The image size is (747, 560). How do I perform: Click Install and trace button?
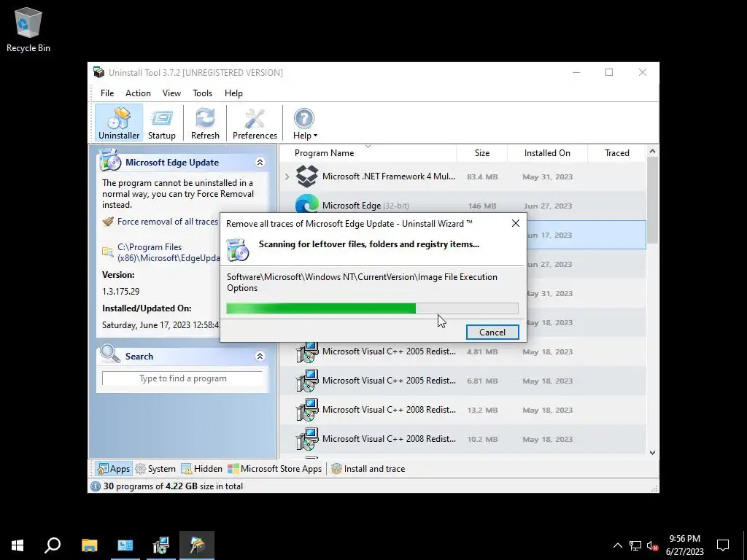pyautogui.click(x=368, y=469)
